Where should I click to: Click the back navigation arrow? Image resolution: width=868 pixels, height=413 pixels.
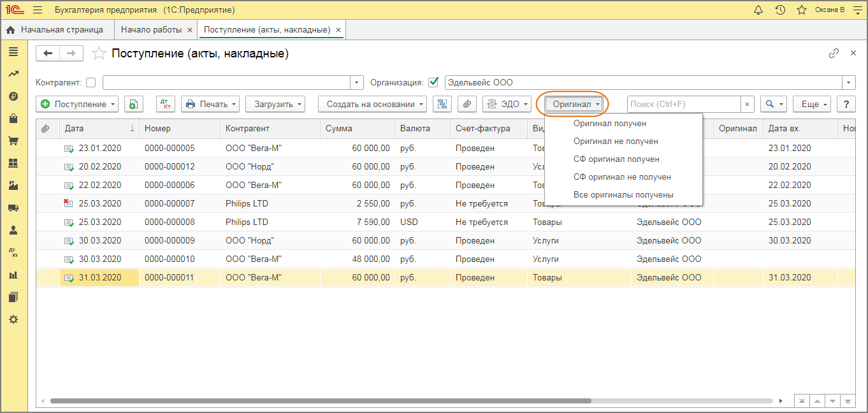48,54
